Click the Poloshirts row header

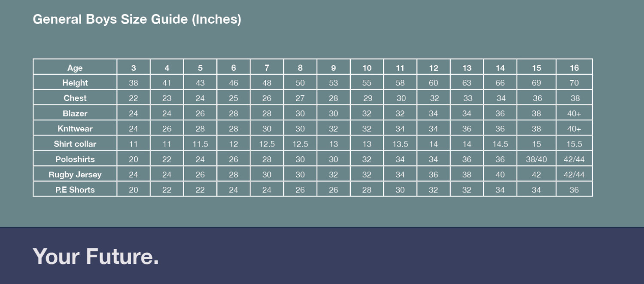[75, 159]
